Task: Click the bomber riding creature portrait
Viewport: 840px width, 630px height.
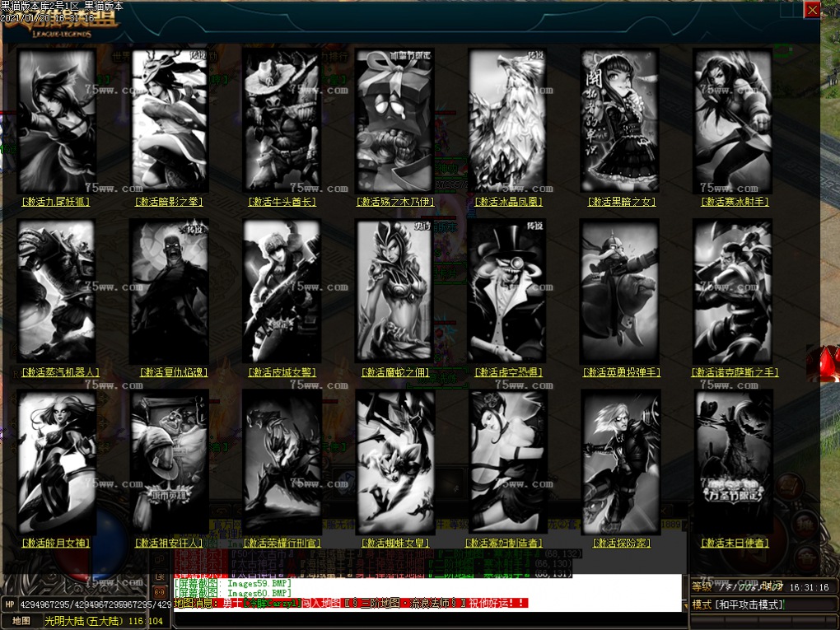Action: point(620,292)
